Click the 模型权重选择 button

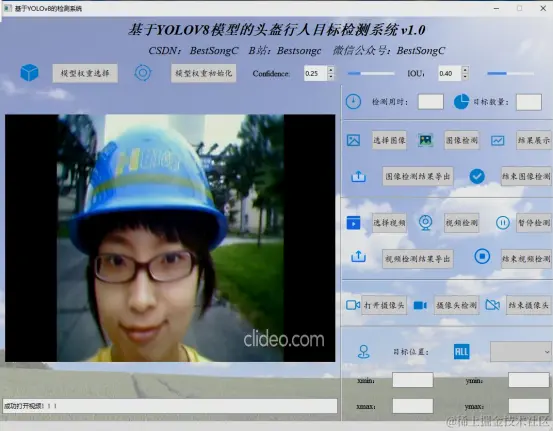(x=85, y=73)
